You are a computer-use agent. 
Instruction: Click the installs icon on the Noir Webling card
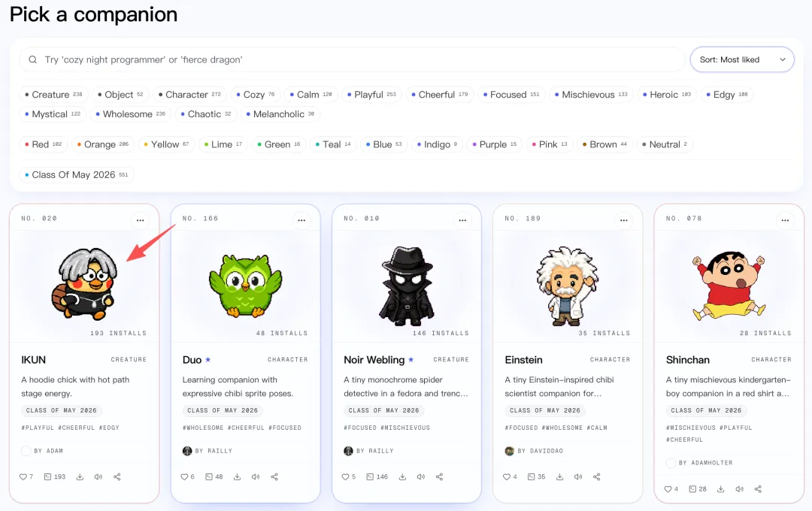(370, 477)
